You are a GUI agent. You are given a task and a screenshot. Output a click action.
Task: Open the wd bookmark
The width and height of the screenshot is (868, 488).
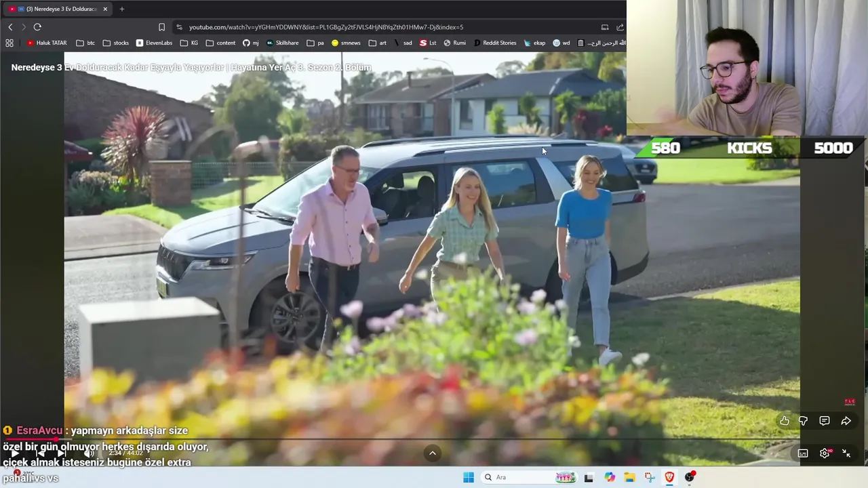coord(561,43)
